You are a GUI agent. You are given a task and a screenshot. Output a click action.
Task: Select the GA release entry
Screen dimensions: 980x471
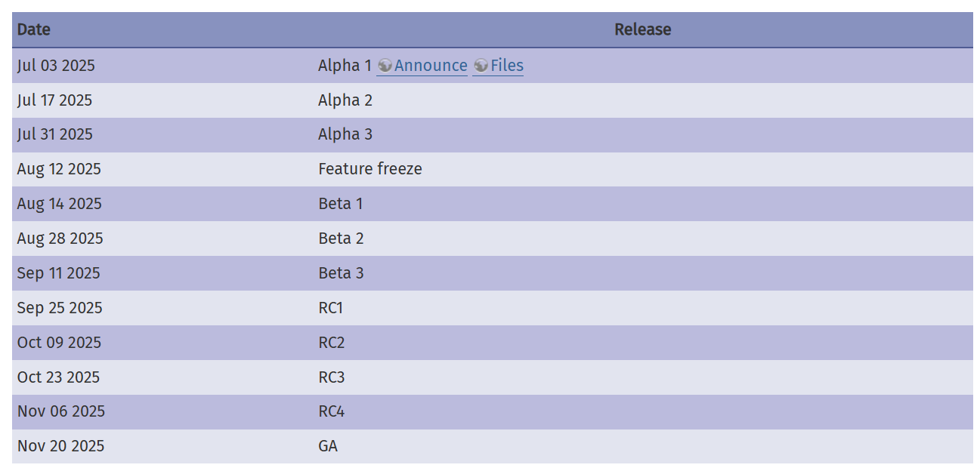(328, 446)
